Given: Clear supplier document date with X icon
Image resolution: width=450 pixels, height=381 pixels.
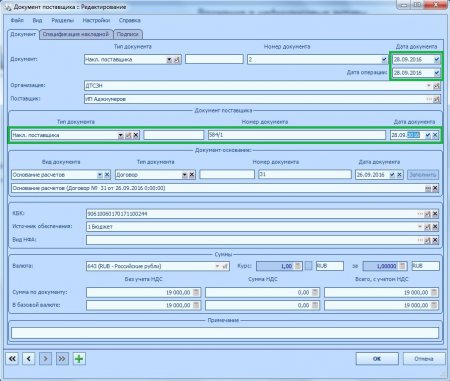Looking at the screenshot, I should click(435, 135).
